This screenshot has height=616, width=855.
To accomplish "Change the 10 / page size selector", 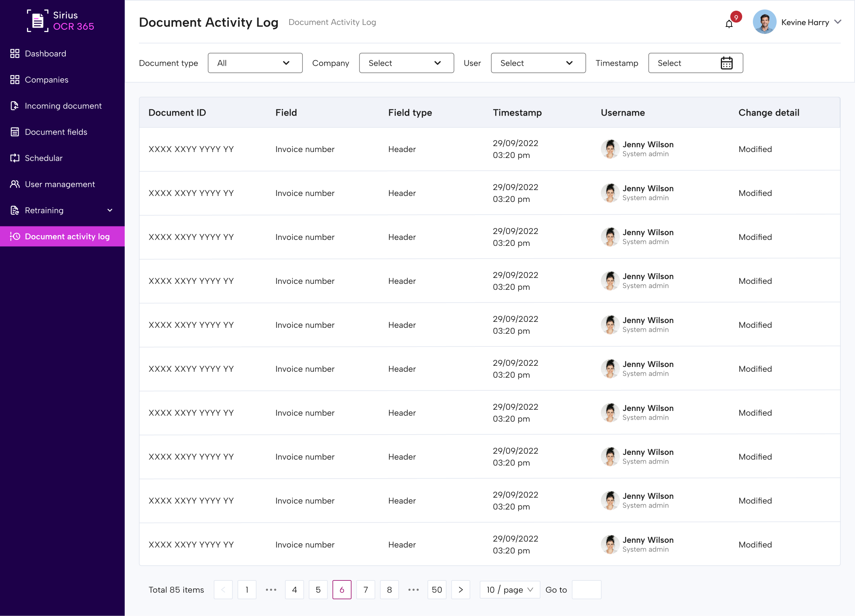I will pyautogui.click(x=509, y=590).
